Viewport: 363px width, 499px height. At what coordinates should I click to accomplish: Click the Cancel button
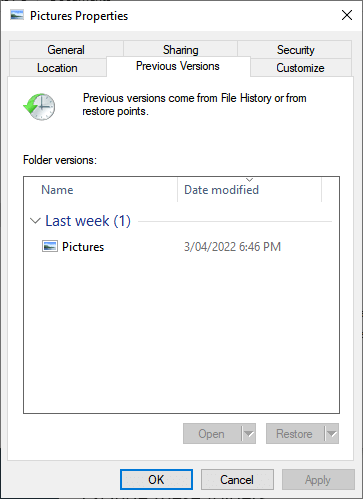pyautogui.click(x=237, y=480)
